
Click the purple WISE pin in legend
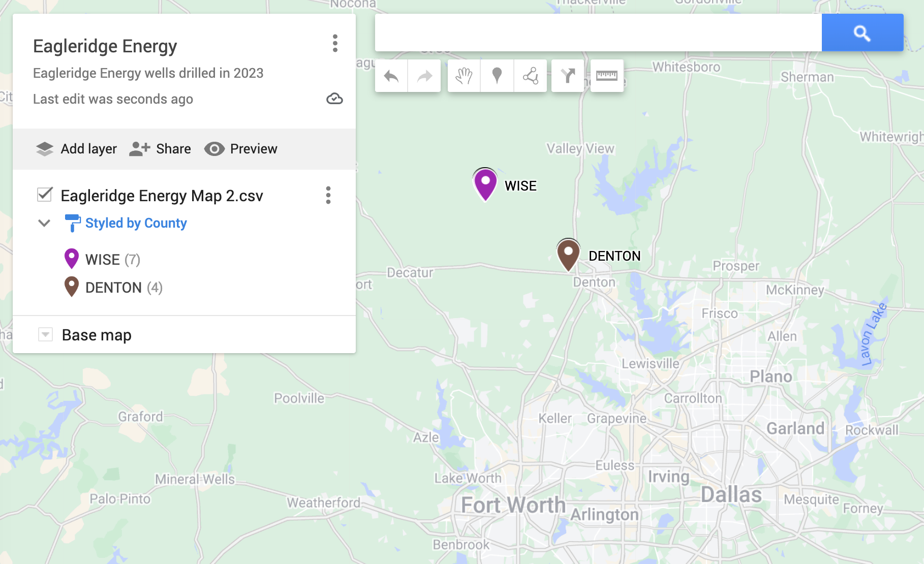coord(72,259)
